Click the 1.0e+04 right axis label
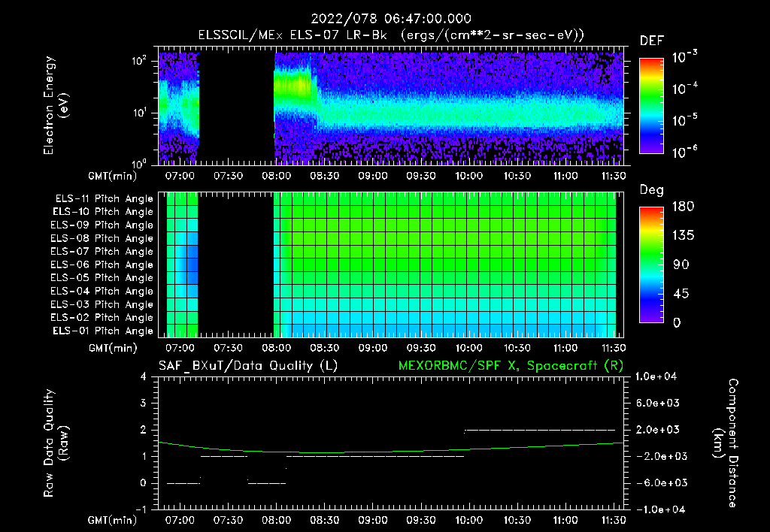The height and width of the screenshot is (532, 770). 656,376
